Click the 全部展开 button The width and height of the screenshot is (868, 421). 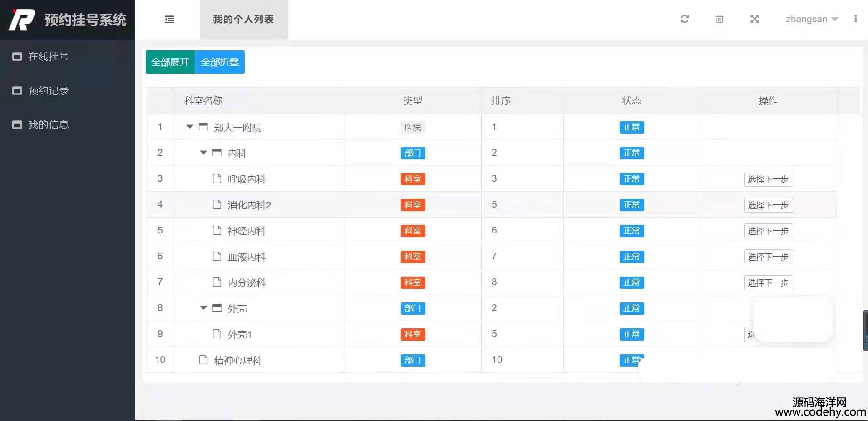pyautogui.click(x=170, y=62)
